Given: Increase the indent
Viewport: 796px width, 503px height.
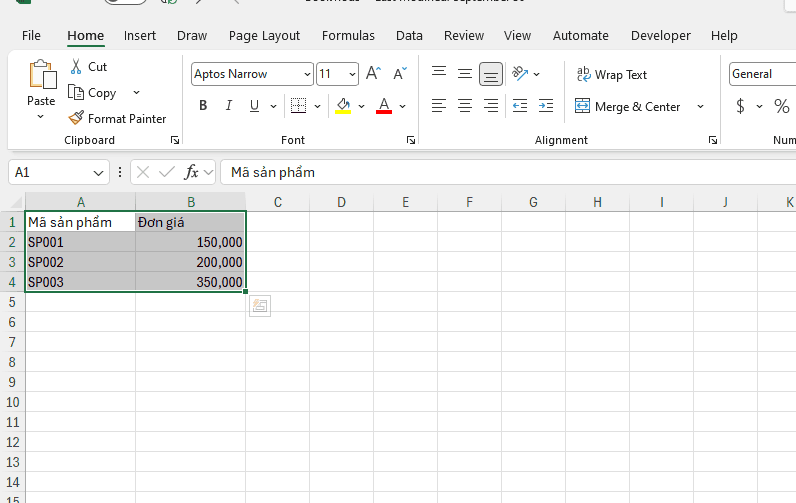Looking at the screenshot, I should (546, 106).
